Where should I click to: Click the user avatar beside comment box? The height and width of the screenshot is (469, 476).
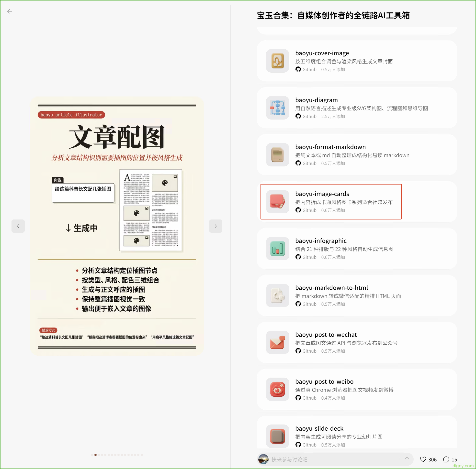263,459
